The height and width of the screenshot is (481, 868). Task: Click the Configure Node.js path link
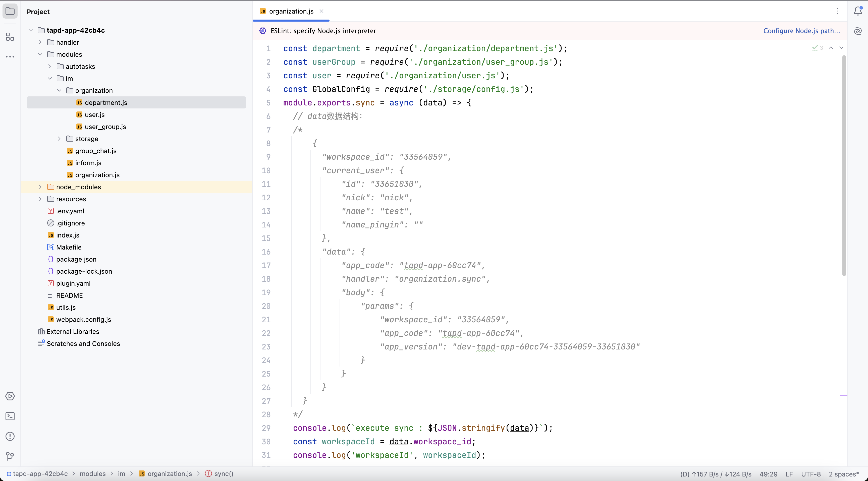click(802, 31)
